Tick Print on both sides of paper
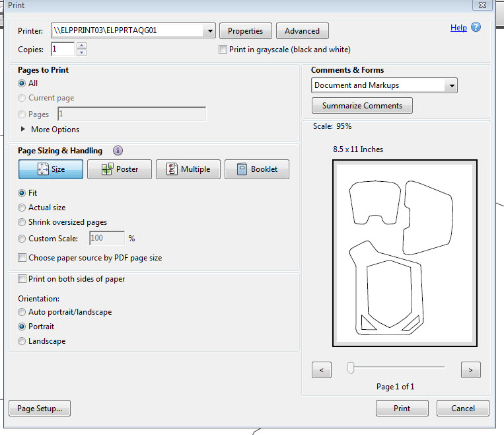 tap(22, 279)
